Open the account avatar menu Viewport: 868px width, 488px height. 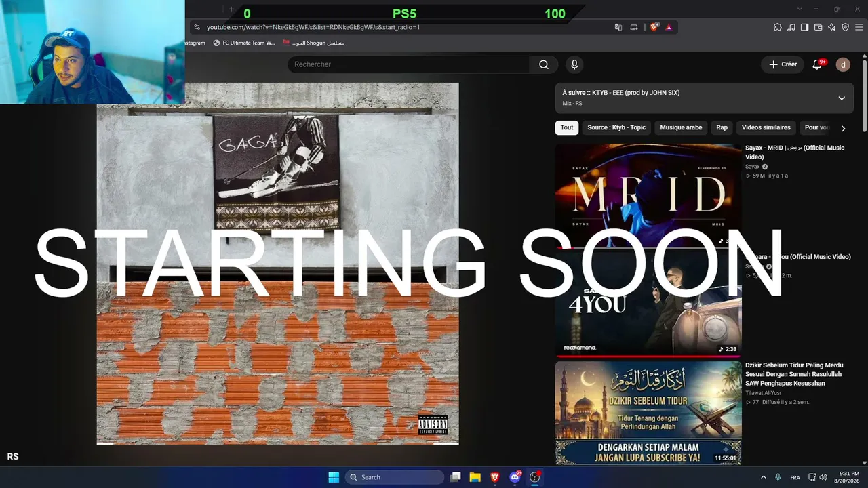pos(843,64)
